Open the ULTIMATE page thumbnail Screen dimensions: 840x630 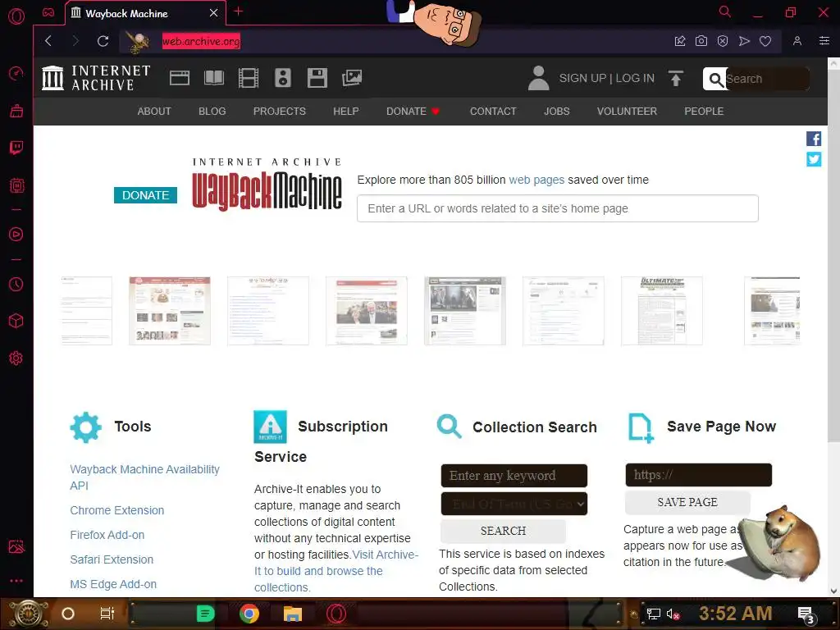(x=662, y=311)
